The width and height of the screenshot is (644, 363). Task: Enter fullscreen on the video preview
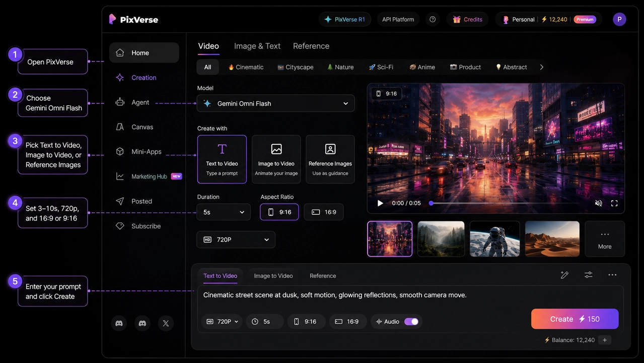coord(614,203)
